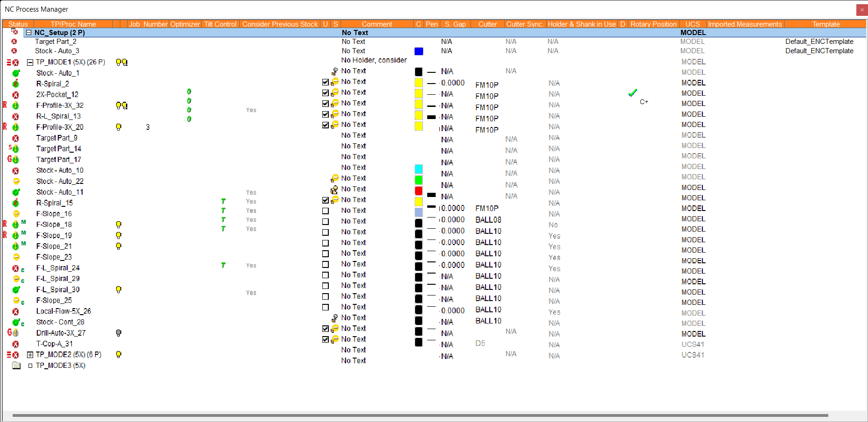Collapse the TP_MODE1 toolpath folder
The image size is (868, 422).
[30, 62]
